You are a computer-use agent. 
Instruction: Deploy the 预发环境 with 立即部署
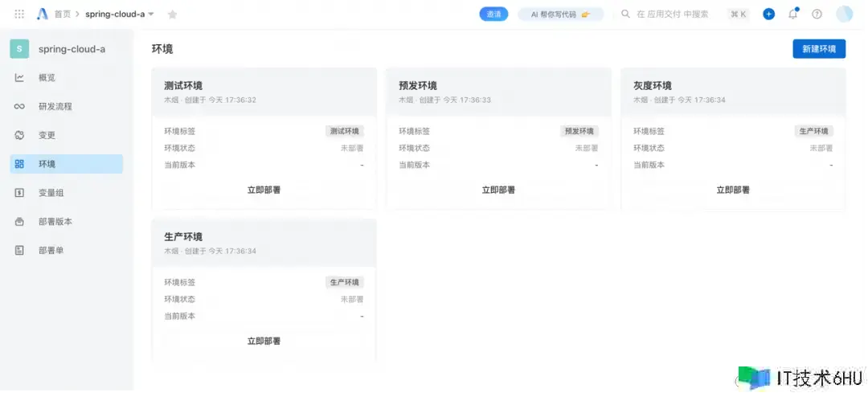coord(498,190)
